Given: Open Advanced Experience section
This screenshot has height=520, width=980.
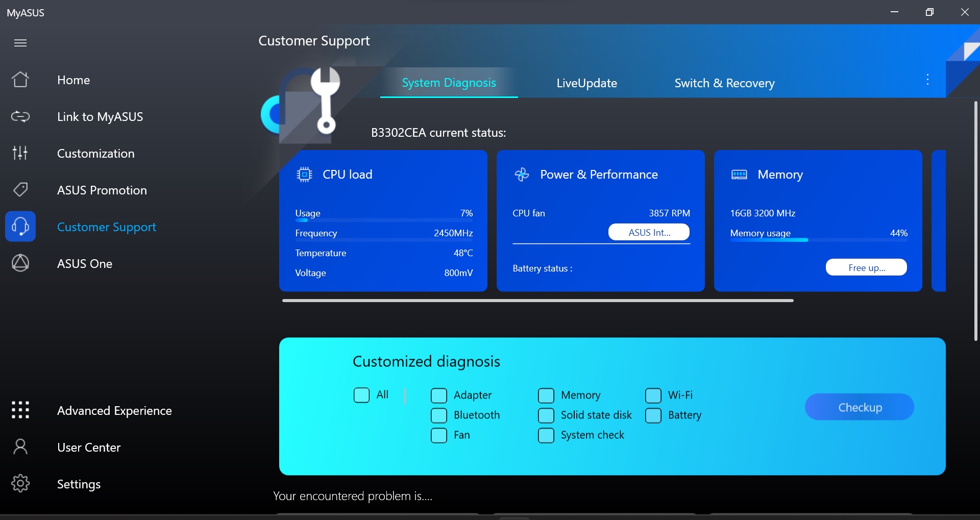Looking at the screenshot, I should [114, 411].
